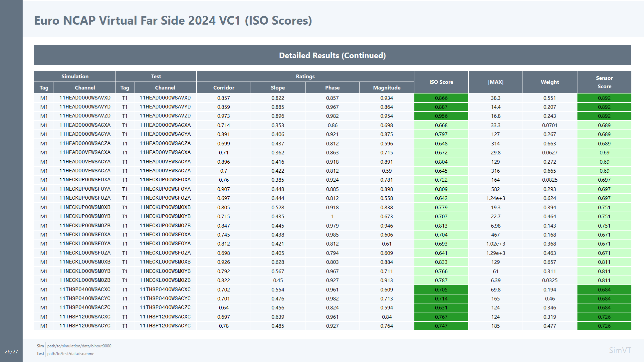Select Simulation channel 11THSP1200WSACYC
Image resolution: width=644 pixels, height=362 pixels.
tap(85, 326)
